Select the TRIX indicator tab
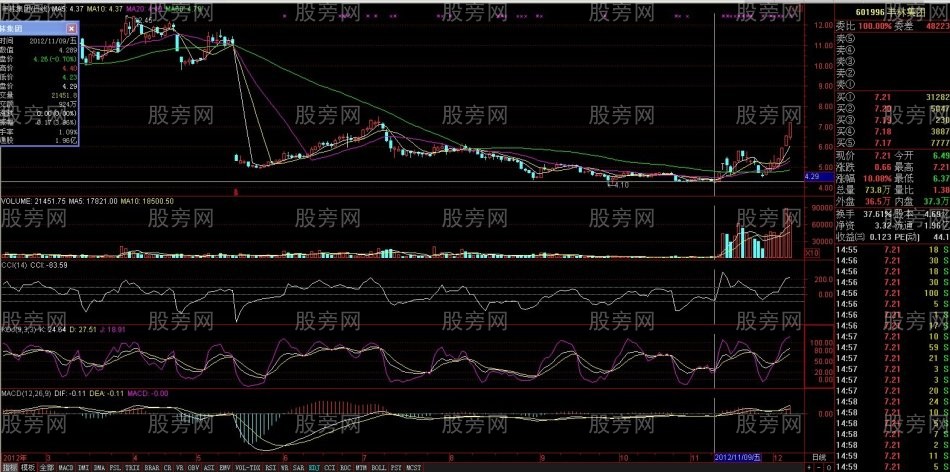This screenshot has width=950, height=472. coord(132,468)
